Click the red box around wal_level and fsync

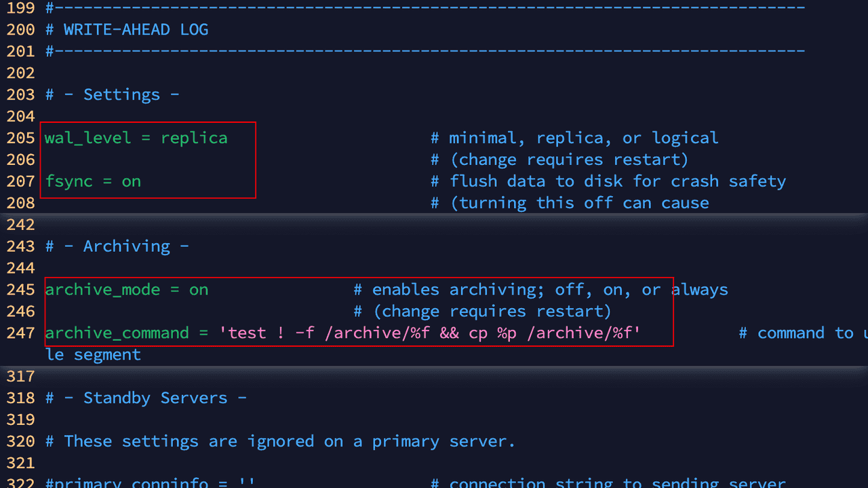(148, 122)
